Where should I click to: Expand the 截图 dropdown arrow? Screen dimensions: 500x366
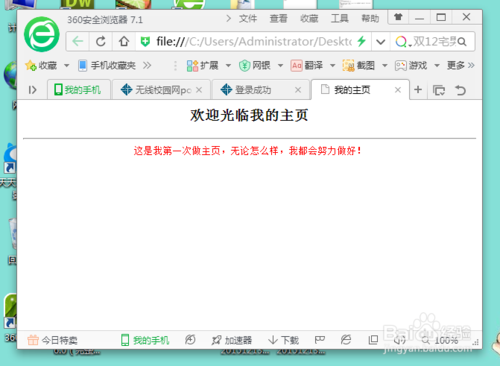pyautogui.click(x=385, y=65)
